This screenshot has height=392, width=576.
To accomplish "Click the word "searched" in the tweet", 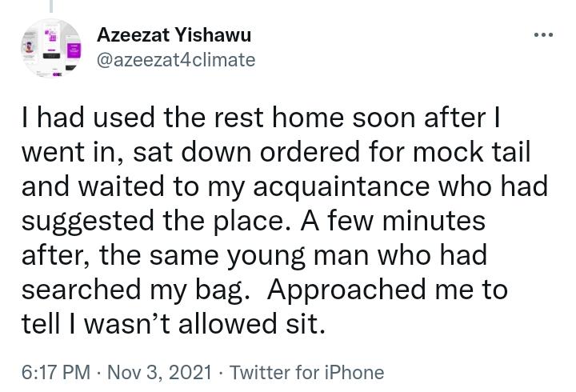I will point(82,290).
